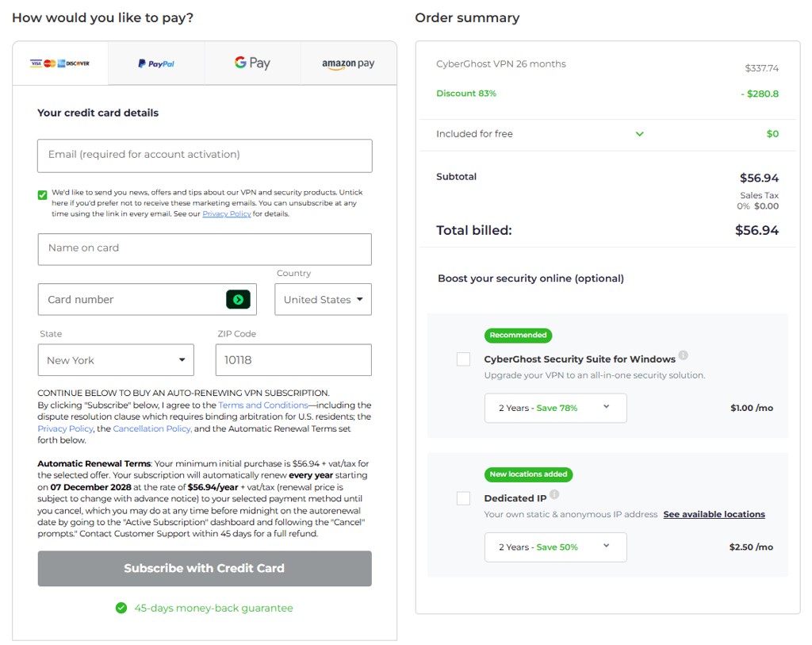Click the green autofill icon in Card number
Viewport: 812px width, 645px height.
click(238, 299)
